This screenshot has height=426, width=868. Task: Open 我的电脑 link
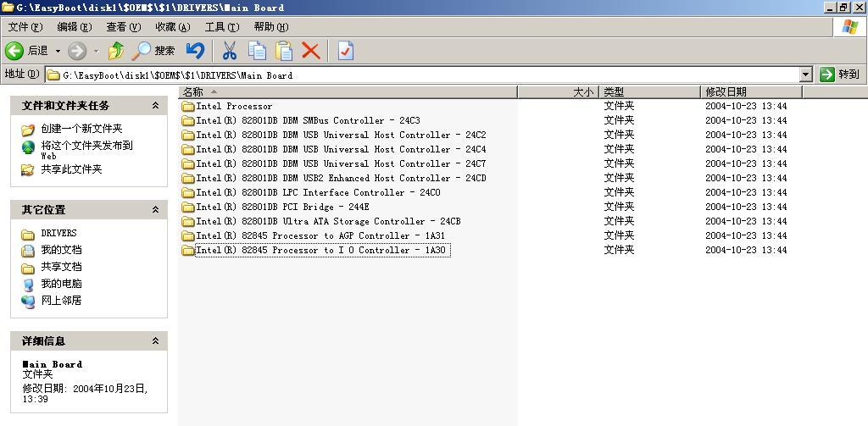(61, 284)
